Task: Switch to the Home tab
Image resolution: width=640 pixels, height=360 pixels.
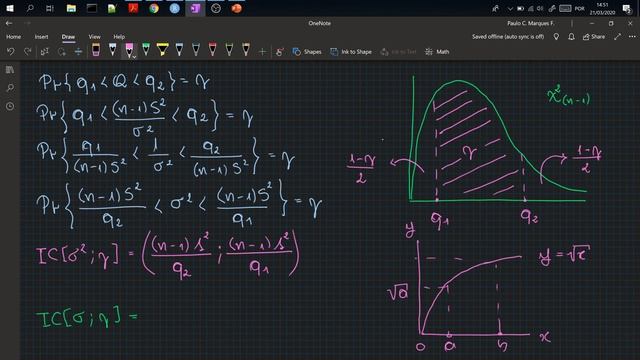Action: (13, 37)
